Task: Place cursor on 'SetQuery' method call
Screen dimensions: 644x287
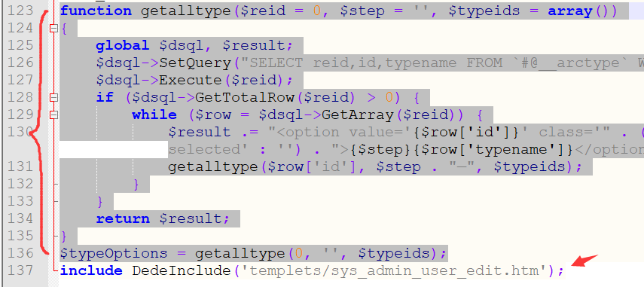Action: [x=196, y=63]
